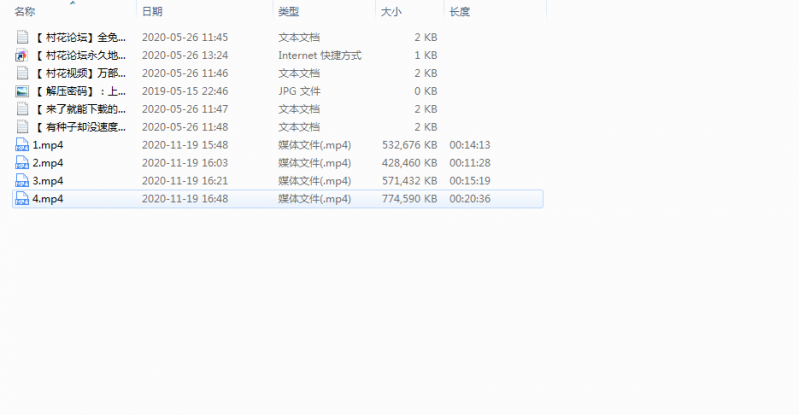Select the file named 【来了就能下载的

pyautogui.click(x=80, y=109)
